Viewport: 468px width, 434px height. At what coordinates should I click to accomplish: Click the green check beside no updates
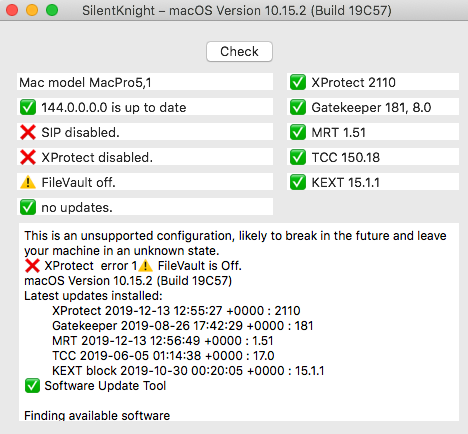pos(28,207)
